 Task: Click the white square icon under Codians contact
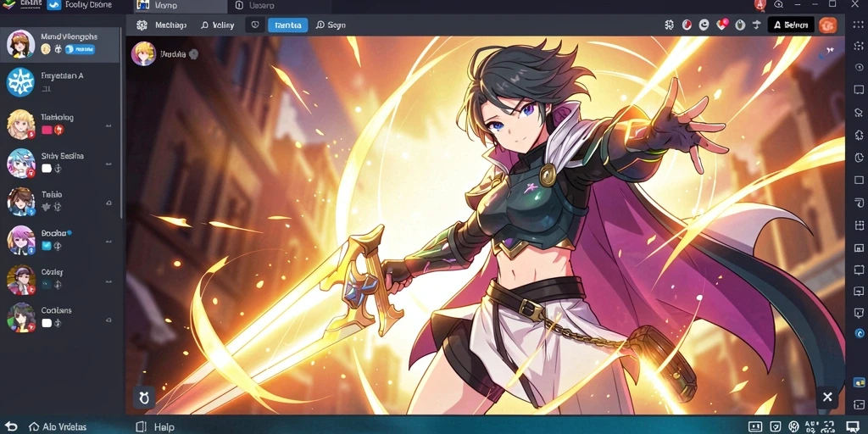pos(47,323)
